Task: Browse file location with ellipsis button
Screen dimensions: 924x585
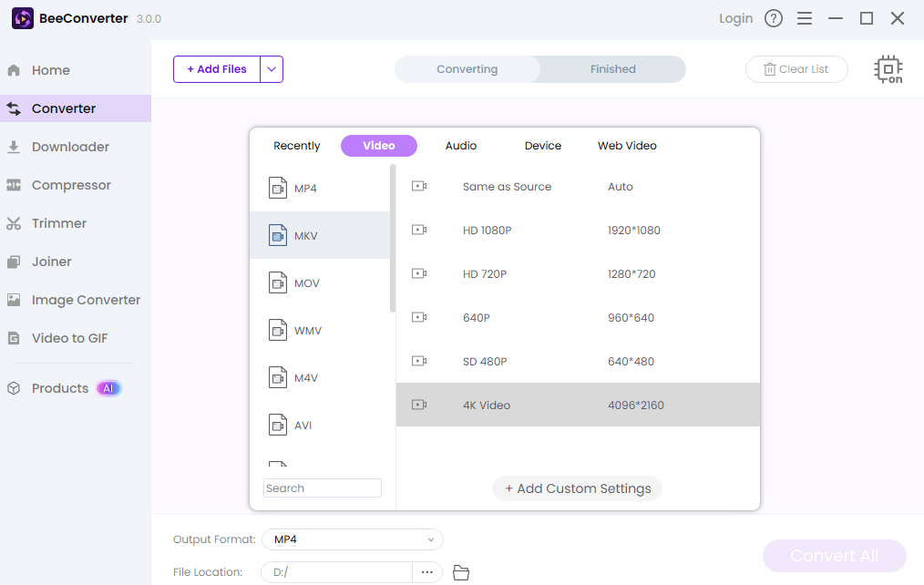Action: (x=427, y=572)
